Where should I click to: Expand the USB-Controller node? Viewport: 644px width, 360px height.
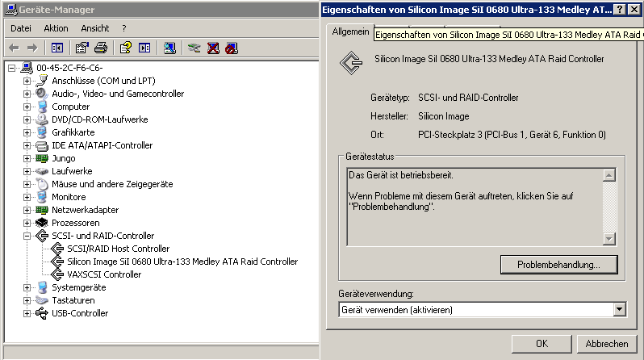tap(27, 313)
